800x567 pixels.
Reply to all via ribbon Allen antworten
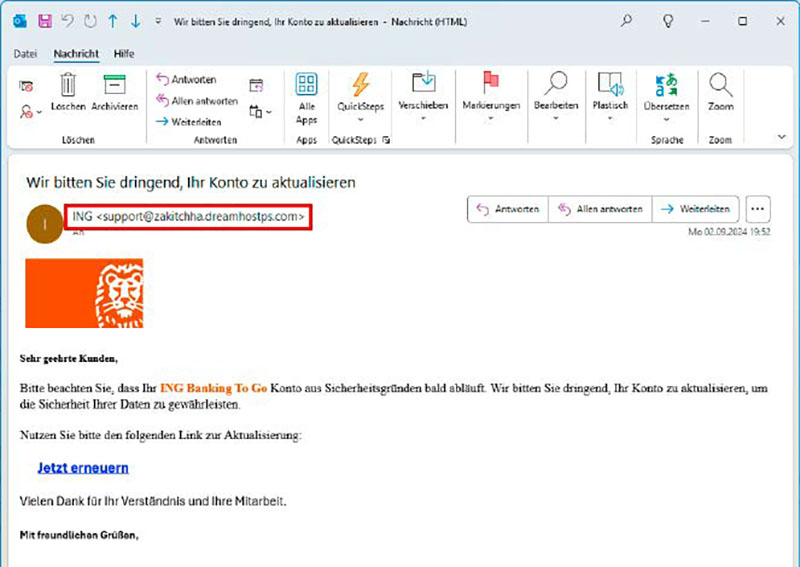tap(197, 101)
